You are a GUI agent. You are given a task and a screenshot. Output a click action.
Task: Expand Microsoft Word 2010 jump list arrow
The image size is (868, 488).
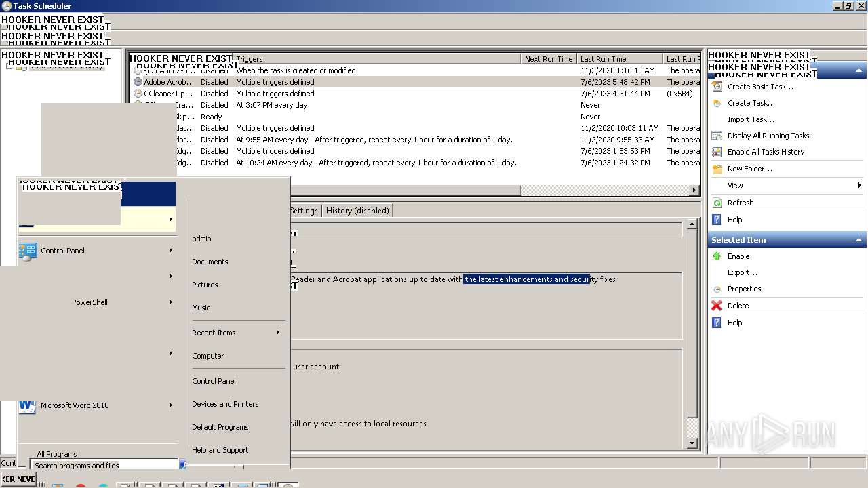[171, 405]
